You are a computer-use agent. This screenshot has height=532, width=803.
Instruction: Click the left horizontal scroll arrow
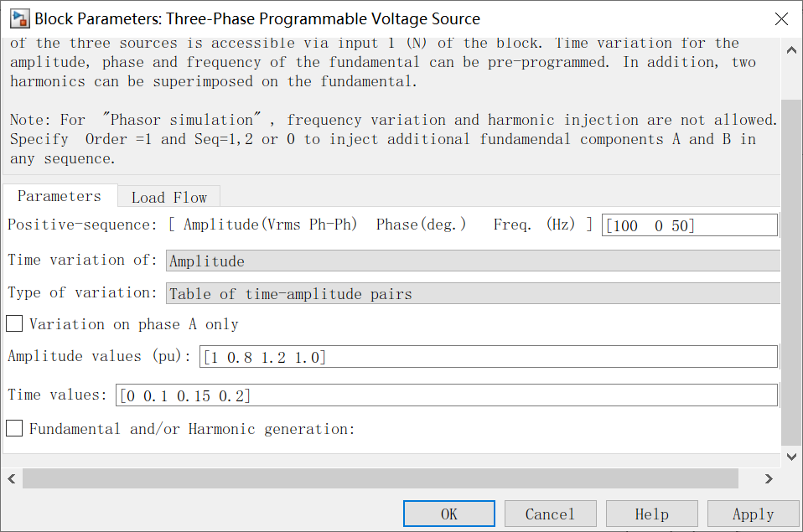10,478
